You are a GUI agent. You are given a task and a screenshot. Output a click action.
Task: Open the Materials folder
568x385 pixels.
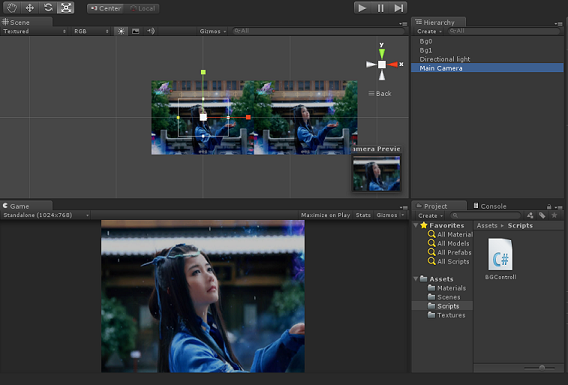pyautogui.click(x=447, y=288)
